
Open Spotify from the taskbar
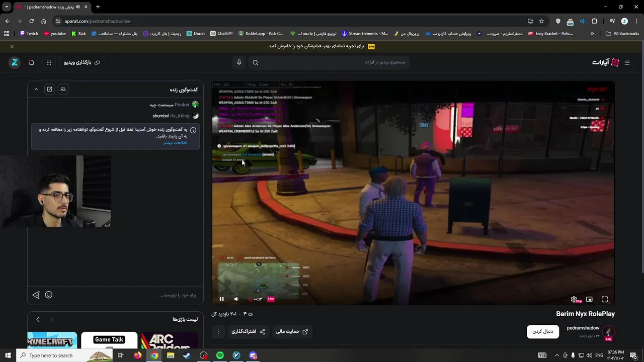click(x=220, y=355)
